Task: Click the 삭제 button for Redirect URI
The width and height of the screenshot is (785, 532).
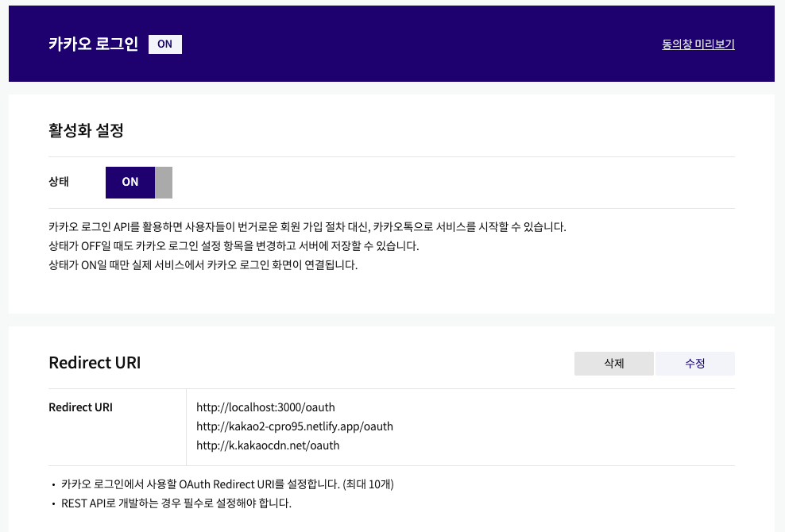Action: (614, 364)
